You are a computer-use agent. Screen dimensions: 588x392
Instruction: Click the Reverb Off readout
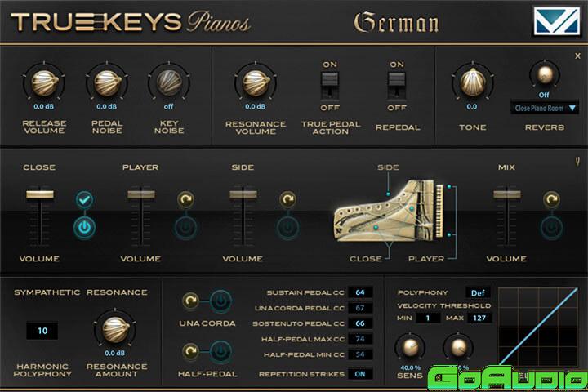pos(544,95)
